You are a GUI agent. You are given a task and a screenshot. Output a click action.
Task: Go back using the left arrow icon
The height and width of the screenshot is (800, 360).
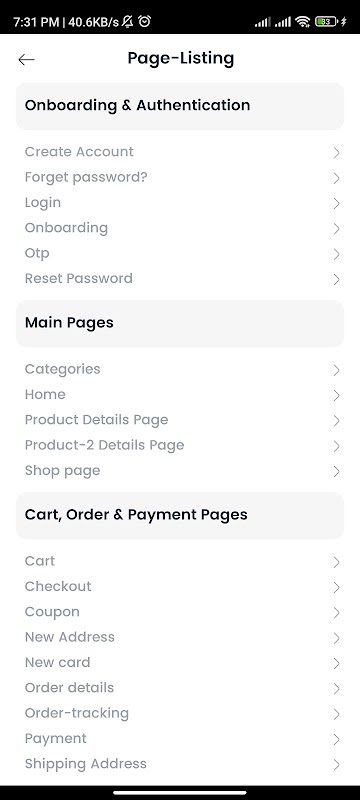(26, 60)
